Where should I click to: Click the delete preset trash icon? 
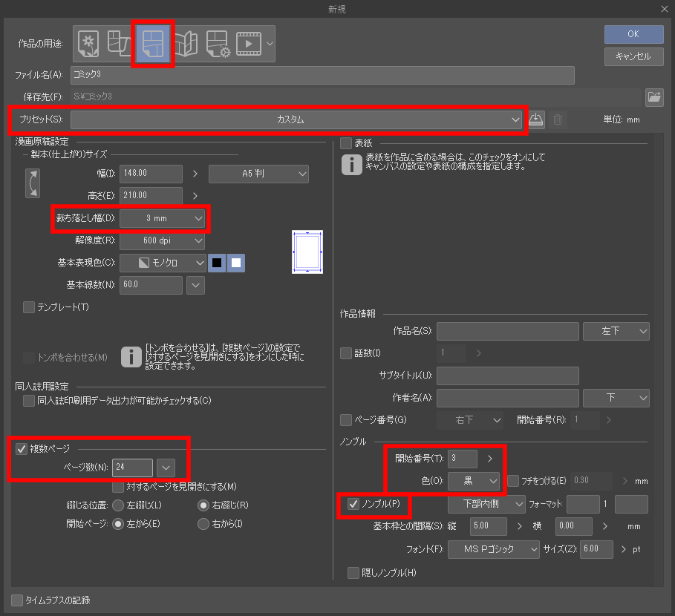558,119
